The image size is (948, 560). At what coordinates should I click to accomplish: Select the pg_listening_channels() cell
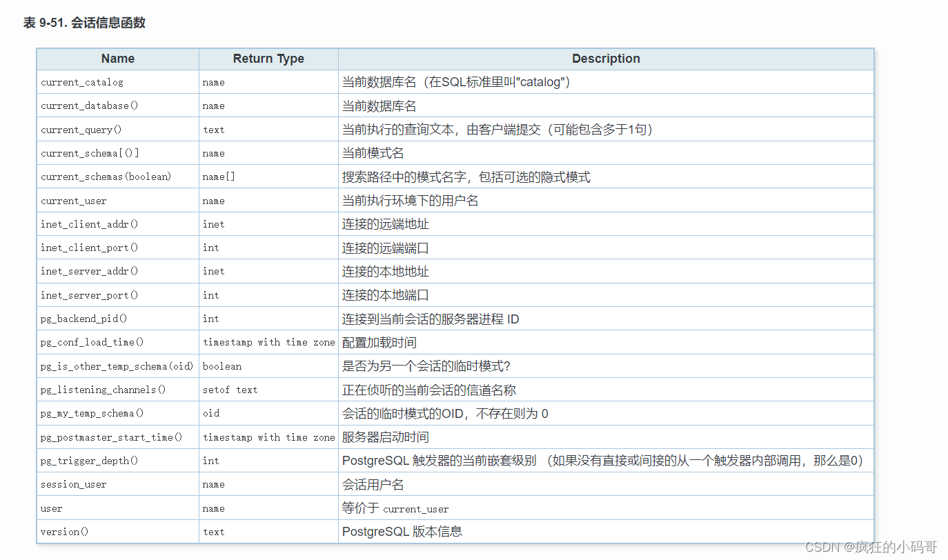(118, 390)
